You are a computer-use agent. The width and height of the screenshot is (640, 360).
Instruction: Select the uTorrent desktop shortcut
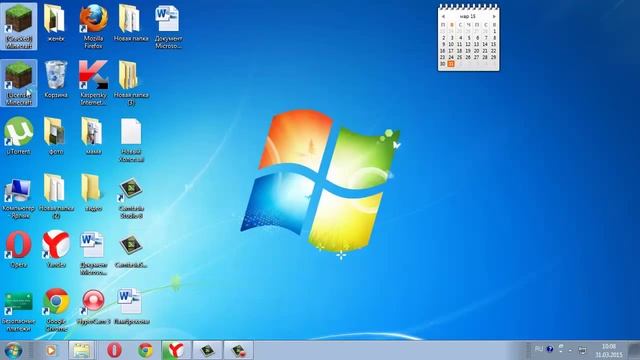(x=19, y=136)
